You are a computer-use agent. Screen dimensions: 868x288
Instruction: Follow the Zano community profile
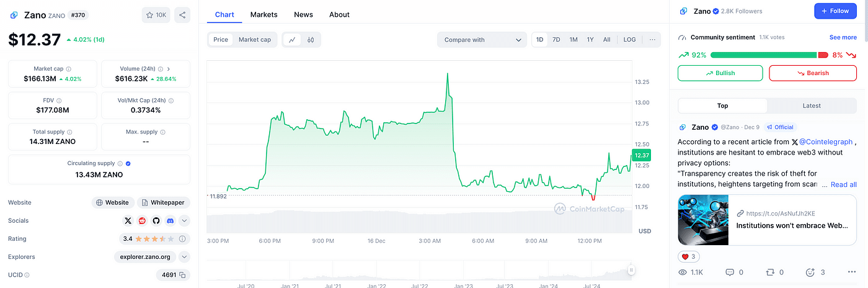point(835,11)
